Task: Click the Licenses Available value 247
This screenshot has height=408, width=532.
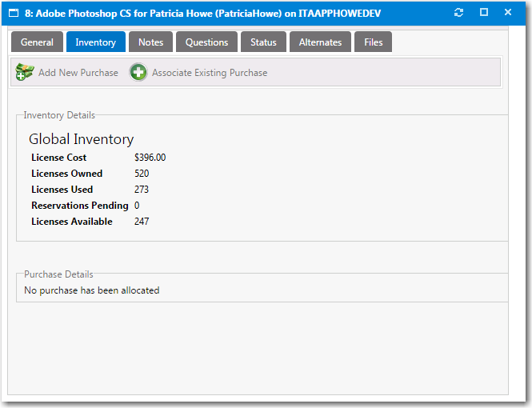Action: click(x=142, y=222)
